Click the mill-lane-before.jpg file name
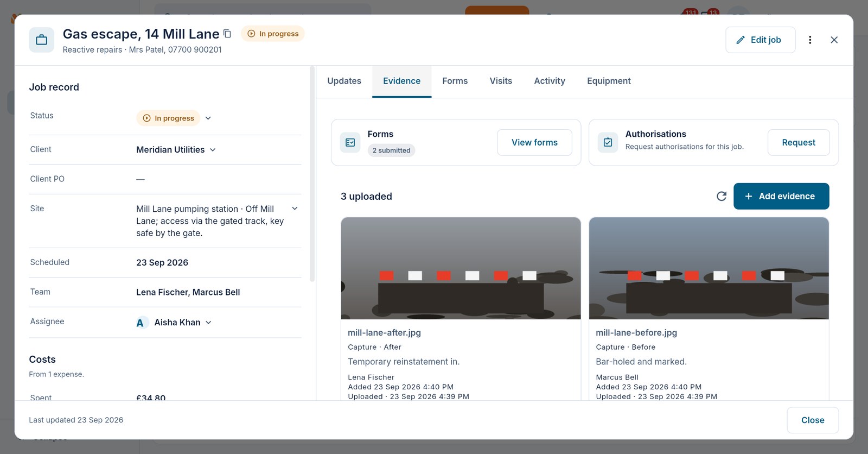Image resolution: width=868 pixels, height=454 pixels. (636, 332)
